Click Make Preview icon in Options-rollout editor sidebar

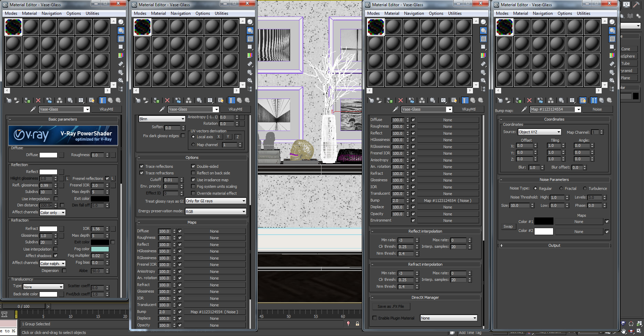[250, 64]
